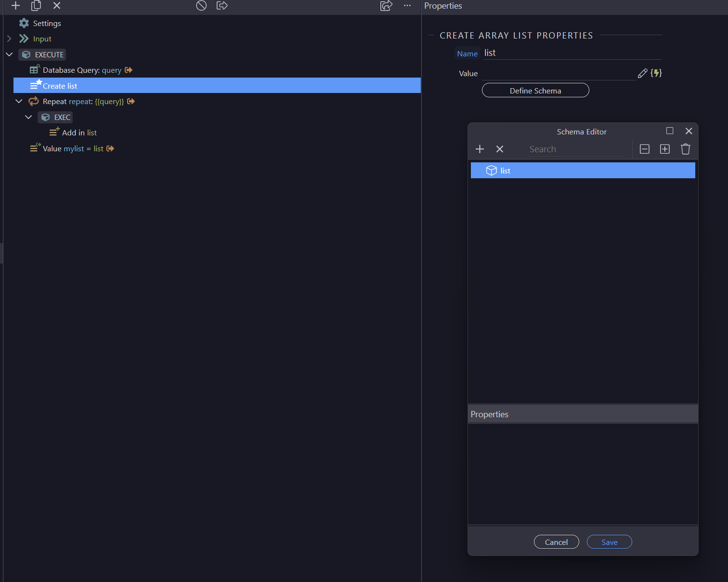
Task: Click the EXEC cube icon under Repeat
Action: (x=46, y=117)
